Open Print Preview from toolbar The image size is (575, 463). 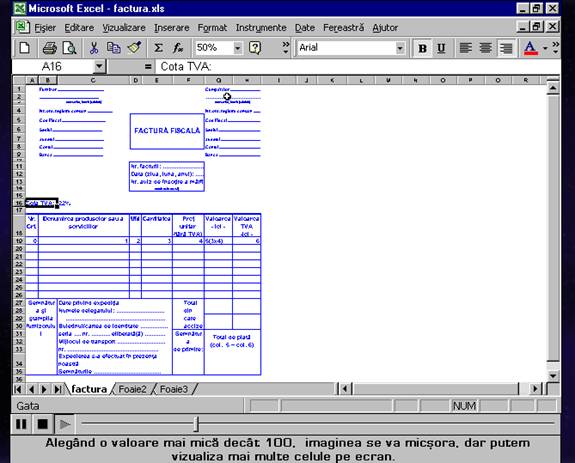(69, 48)
